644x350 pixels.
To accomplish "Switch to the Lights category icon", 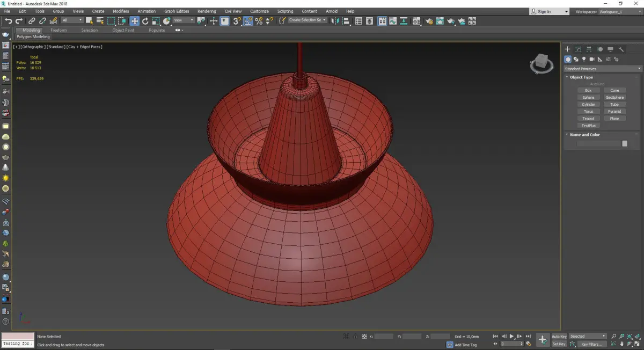I will coord(583,59).
